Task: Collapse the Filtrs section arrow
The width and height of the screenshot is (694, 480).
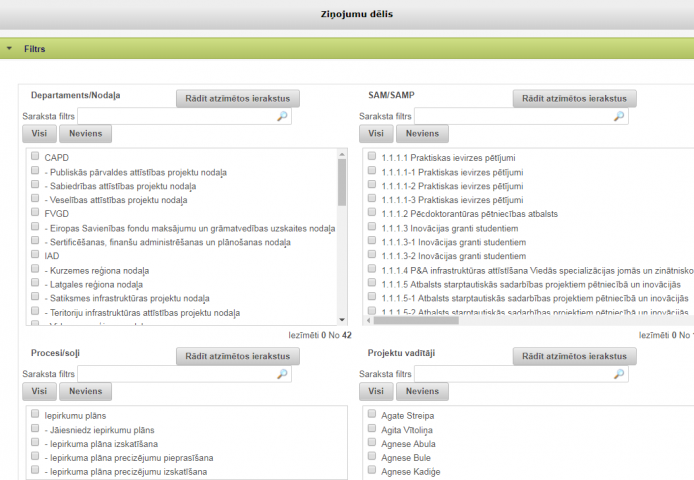Action: coord(9,48)
